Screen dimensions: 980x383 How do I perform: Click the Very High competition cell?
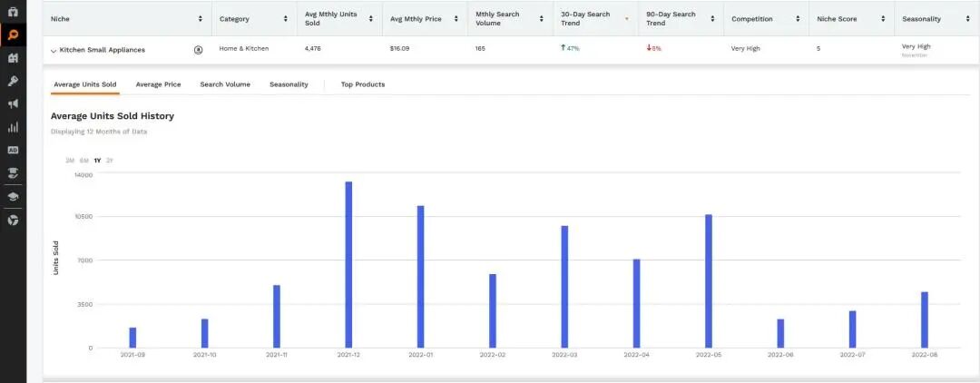pos(746,48)
